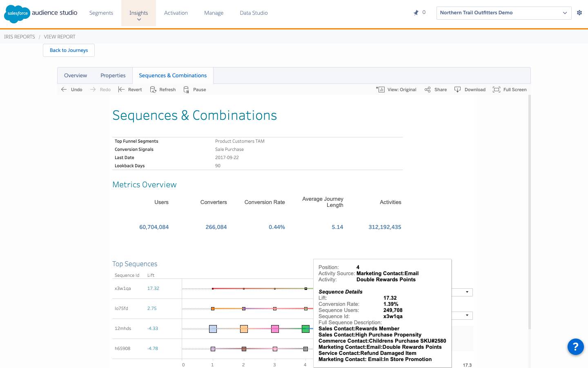Click the VIEW REPORT breadcrumb

click(60, 37)
